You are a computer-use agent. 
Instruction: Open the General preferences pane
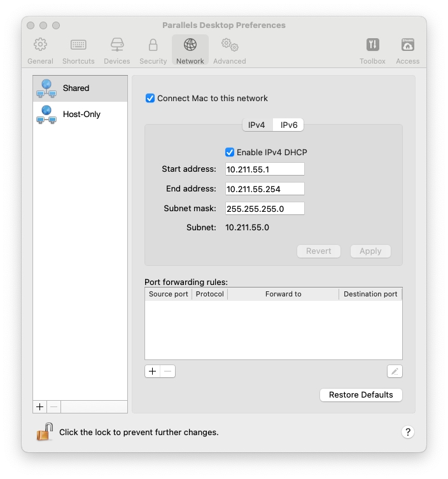pyautogui.click(x=40, y=51)
